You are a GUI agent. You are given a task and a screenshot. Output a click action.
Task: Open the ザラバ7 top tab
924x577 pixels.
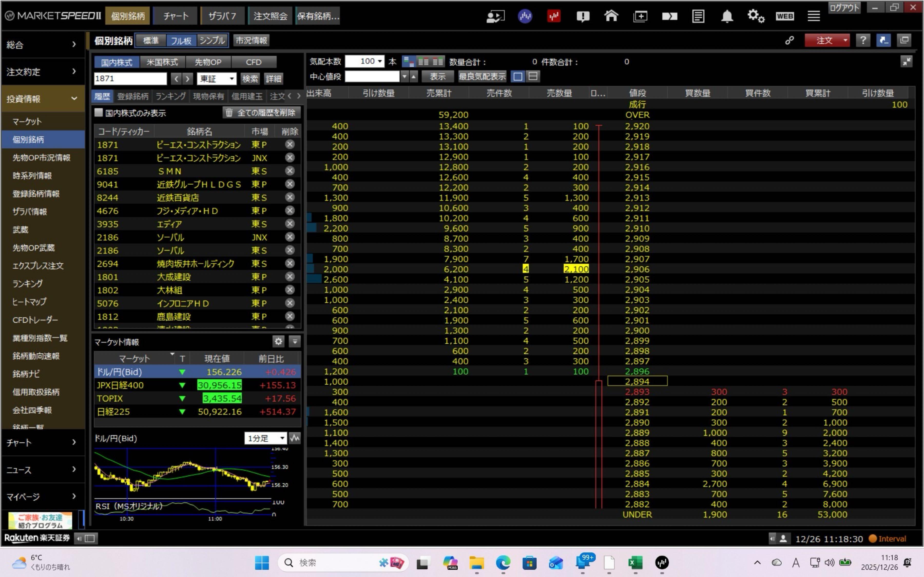[222, 16]
